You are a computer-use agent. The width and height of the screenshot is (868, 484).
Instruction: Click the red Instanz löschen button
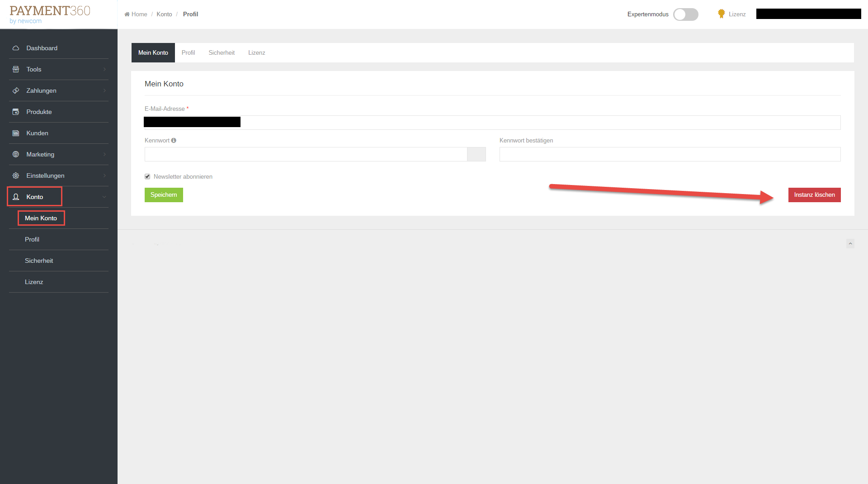point(814,195)
